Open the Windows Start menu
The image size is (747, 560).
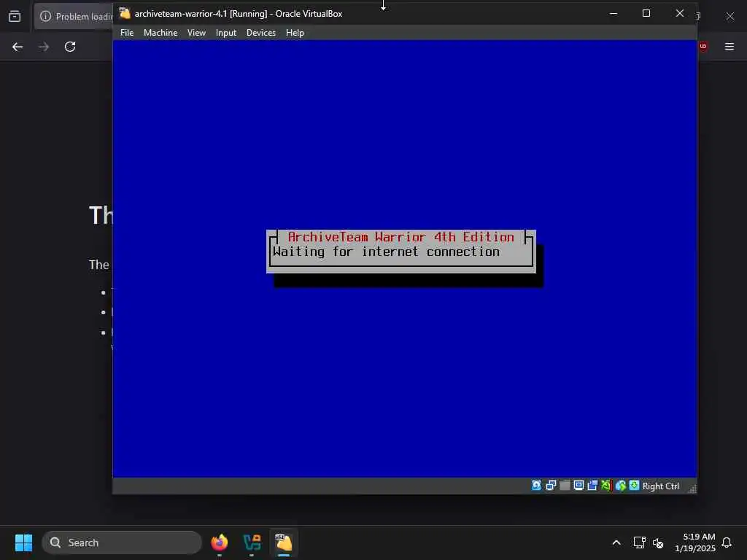pyautogui.click(x=23, y=542)
